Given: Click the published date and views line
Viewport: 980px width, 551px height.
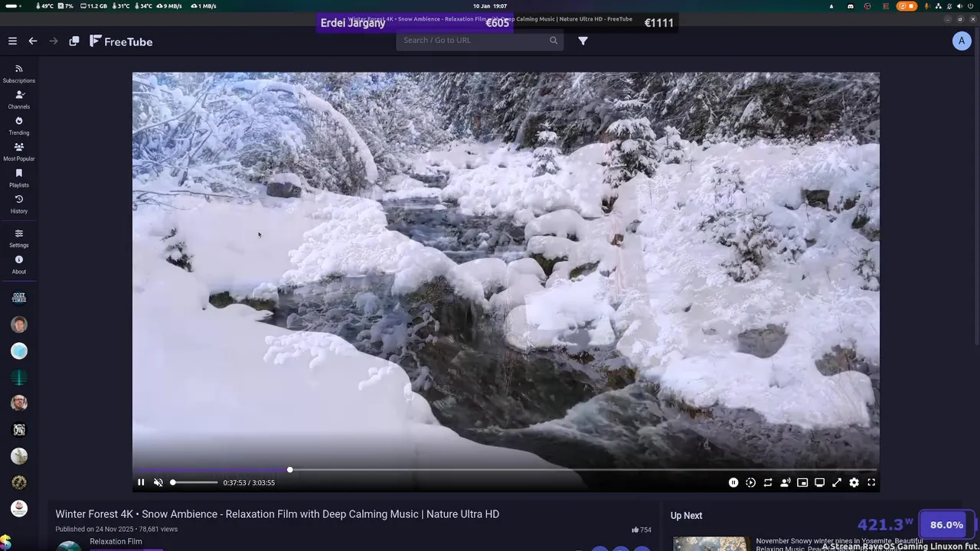Looking at the screenshot, I should (x=116, y=529).
